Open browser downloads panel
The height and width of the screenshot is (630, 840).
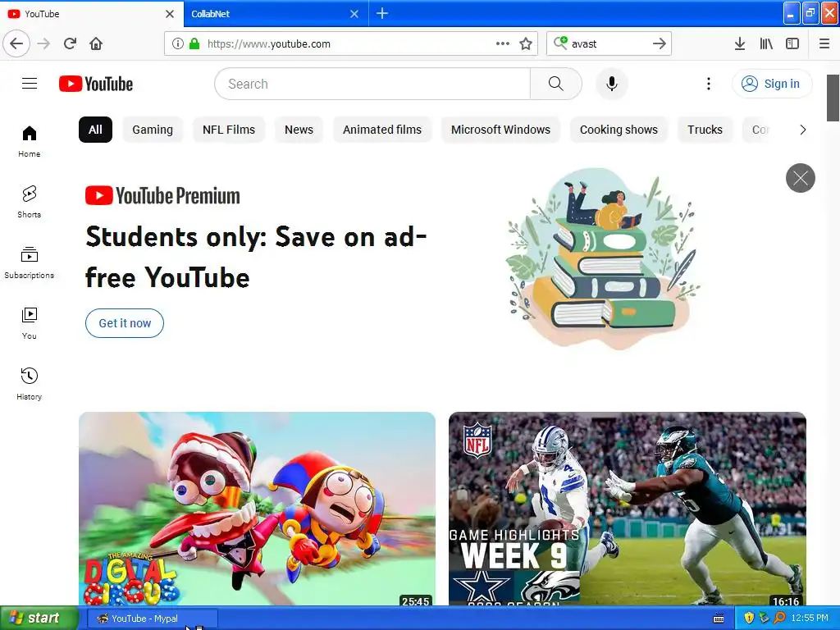tap(740, 43)
